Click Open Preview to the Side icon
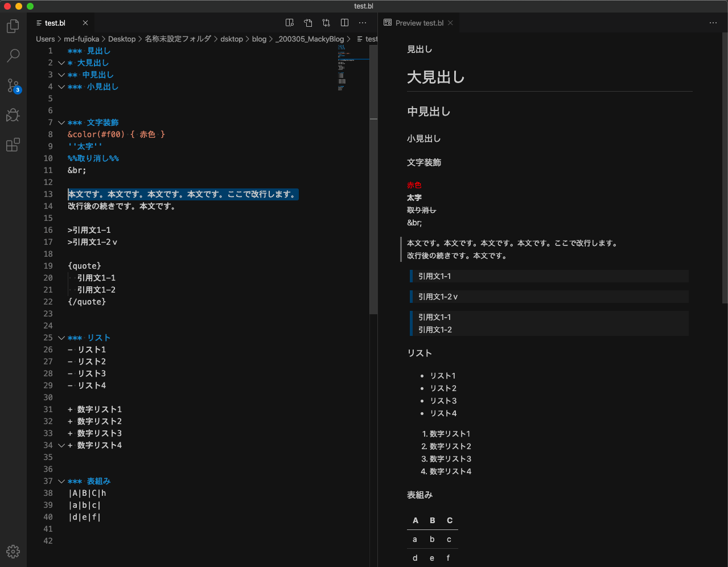The width and height of the screenshot is (728, 567). point(290,23)
